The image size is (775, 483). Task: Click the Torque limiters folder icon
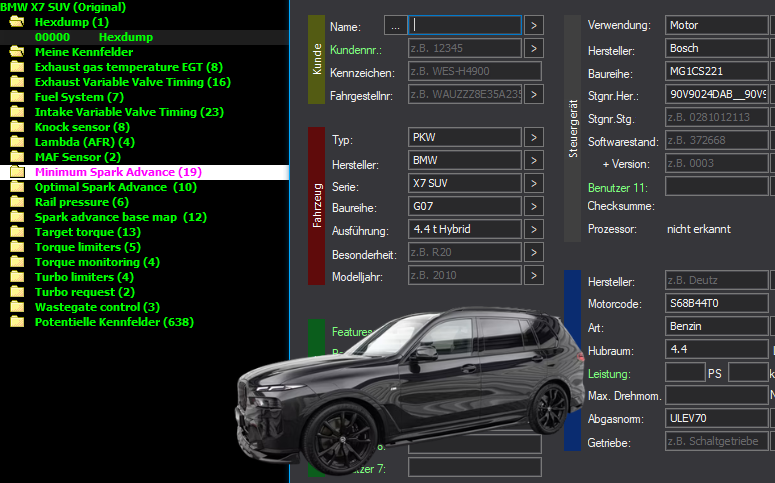pyautogui.click(x=17, y=247)
